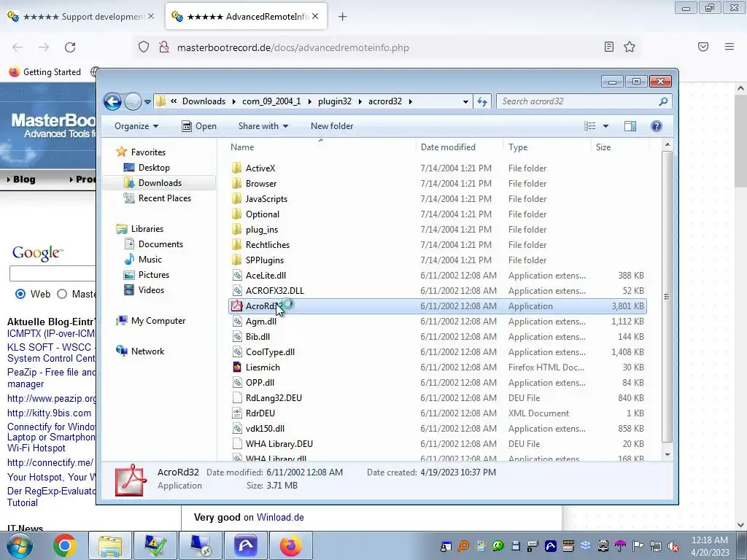Select CoolType.dll file

[270, 352]
